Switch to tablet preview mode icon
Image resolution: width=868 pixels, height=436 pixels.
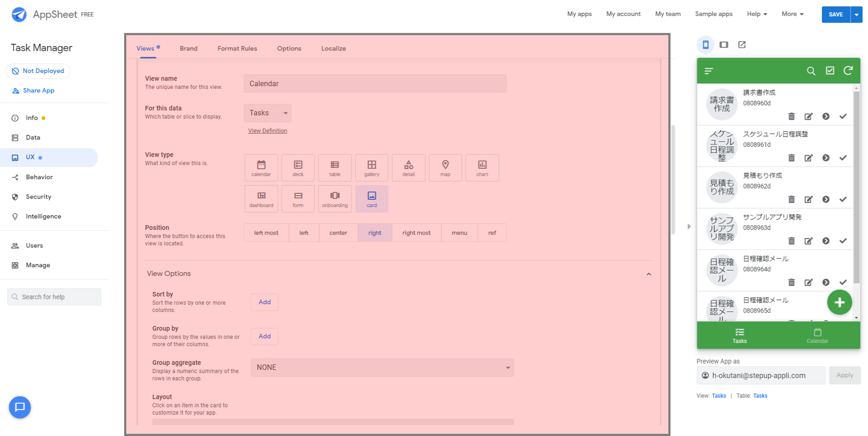723,45
